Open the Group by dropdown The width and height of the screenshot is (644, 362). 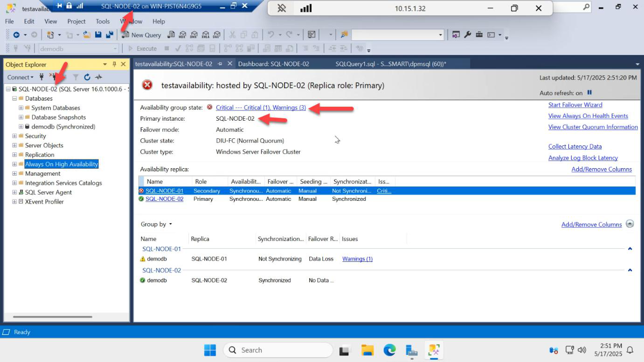157,224
